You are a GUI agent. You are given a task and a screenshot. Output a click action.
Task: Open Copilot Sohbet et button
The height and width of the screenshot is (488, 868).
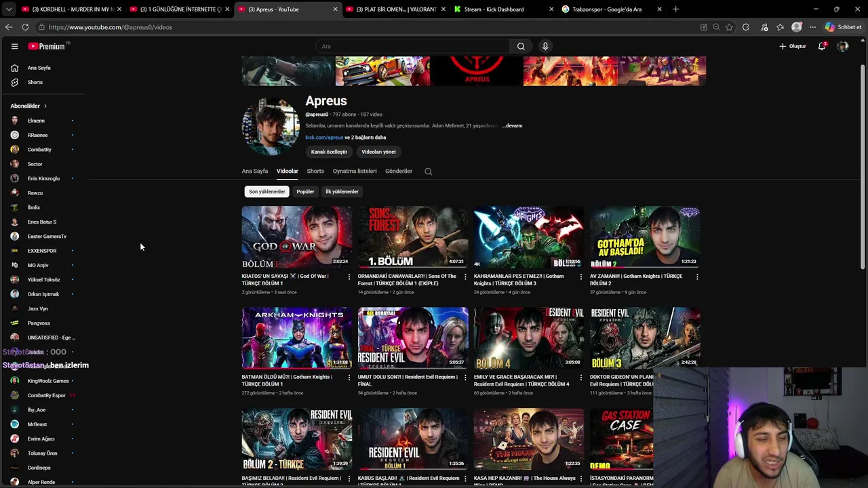[x=844, y=27]
